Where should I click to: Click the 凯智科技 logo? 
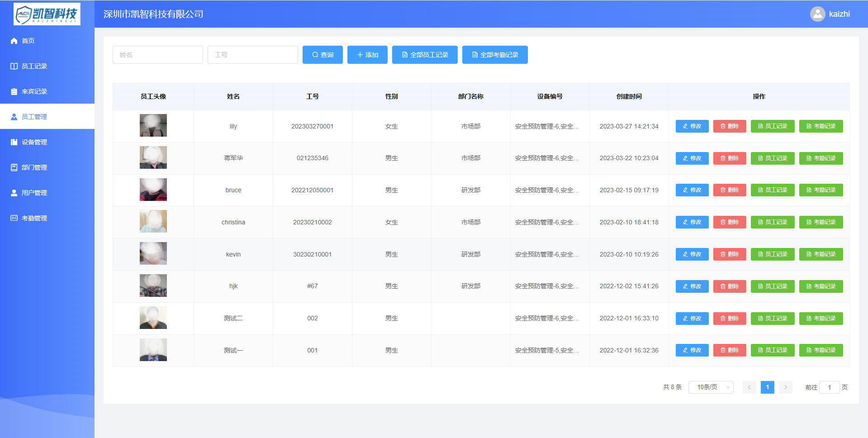click(47, 14)
